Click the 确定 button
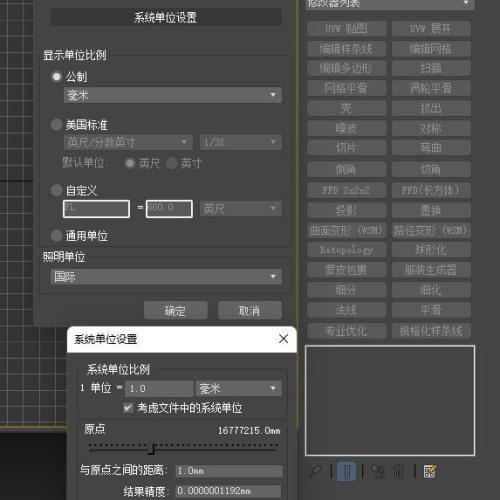Viewport: 500px width, 500px height. [x=176, y=311]
